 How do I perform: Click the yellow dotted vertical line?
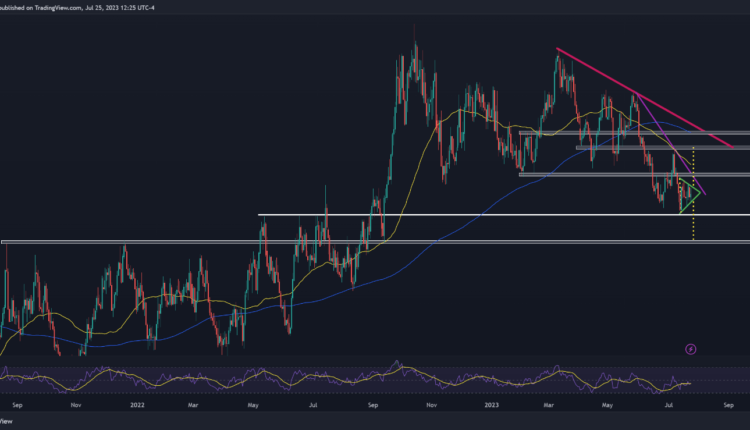click(693, 225)
